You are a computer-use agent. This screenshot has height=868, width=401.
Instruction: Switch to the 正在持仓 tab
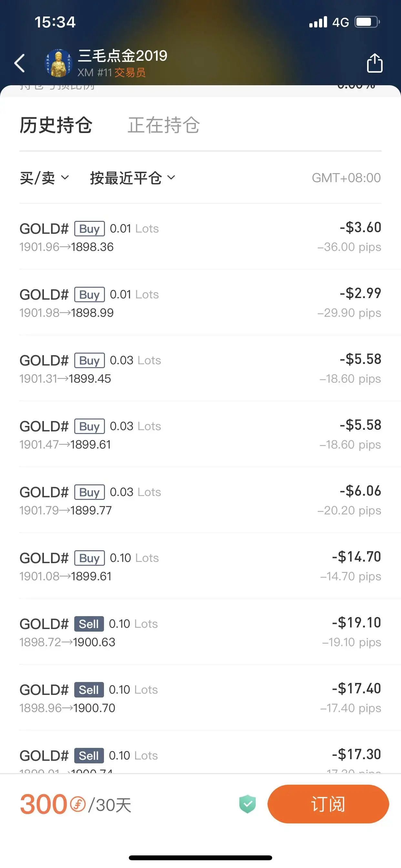tap(164, 125)
